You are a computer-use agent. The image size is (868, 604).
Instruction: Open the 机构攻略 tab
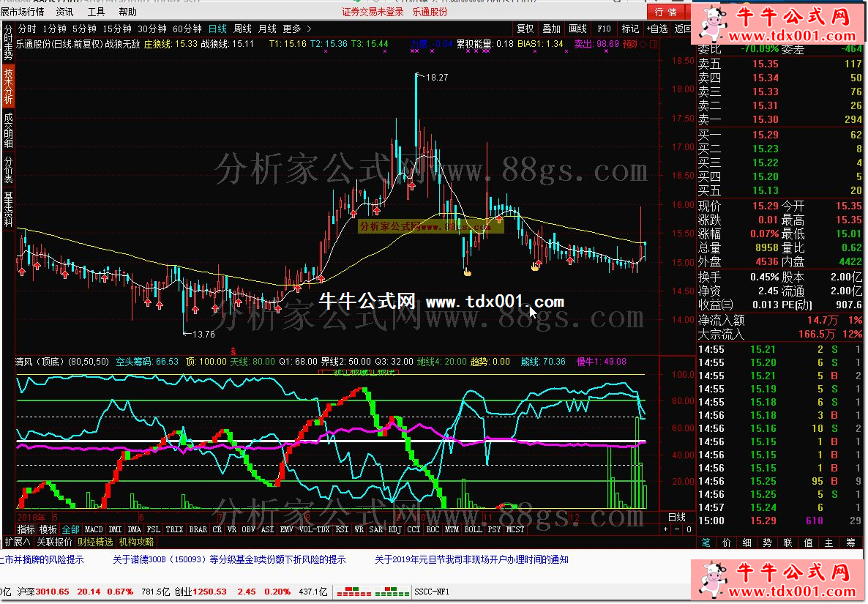click(136, 542)
